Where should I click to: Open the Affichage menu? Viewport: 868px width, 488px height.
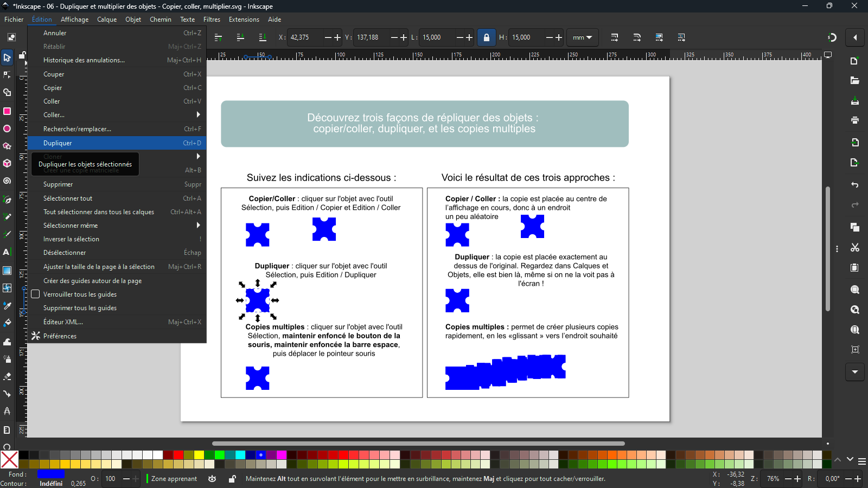pos(74,20)
